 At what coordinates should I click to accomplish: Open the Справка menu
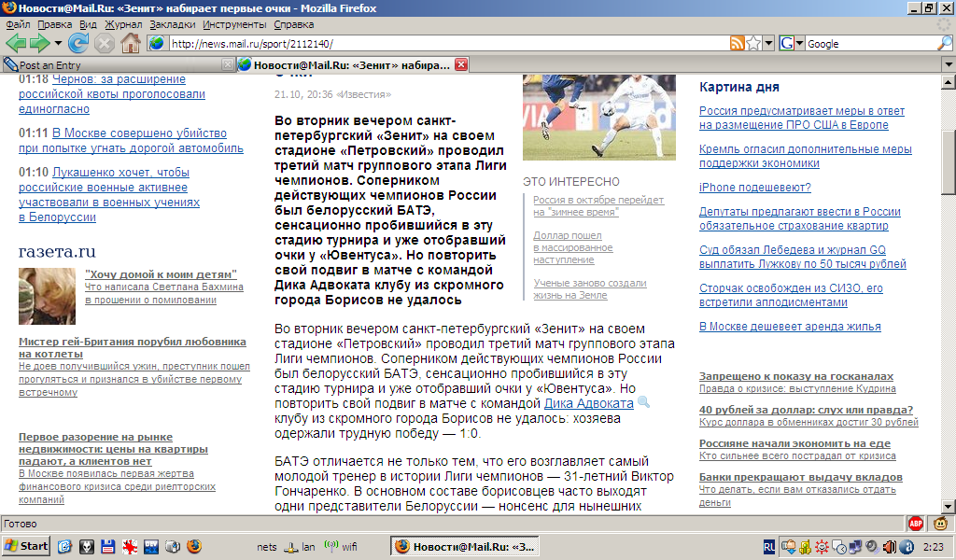[x=294, y=24]
